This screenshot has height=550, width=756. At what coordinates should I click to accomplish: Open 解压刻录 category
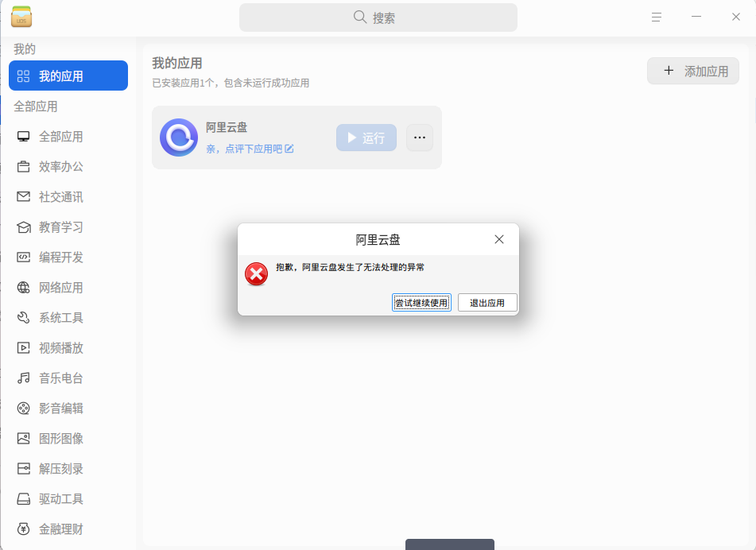(68, 469)
